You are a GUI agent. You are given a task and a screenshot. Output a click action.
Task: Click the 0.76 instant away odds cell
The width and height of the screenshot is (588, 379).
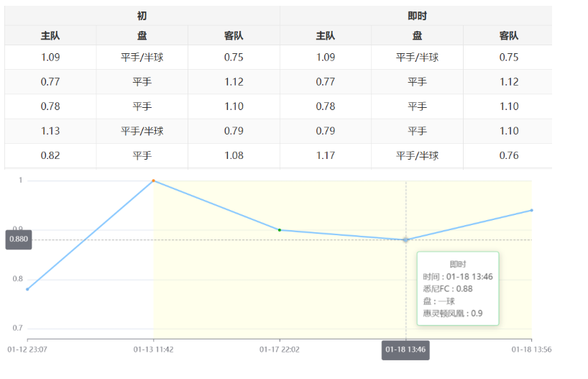coord(508,155)
